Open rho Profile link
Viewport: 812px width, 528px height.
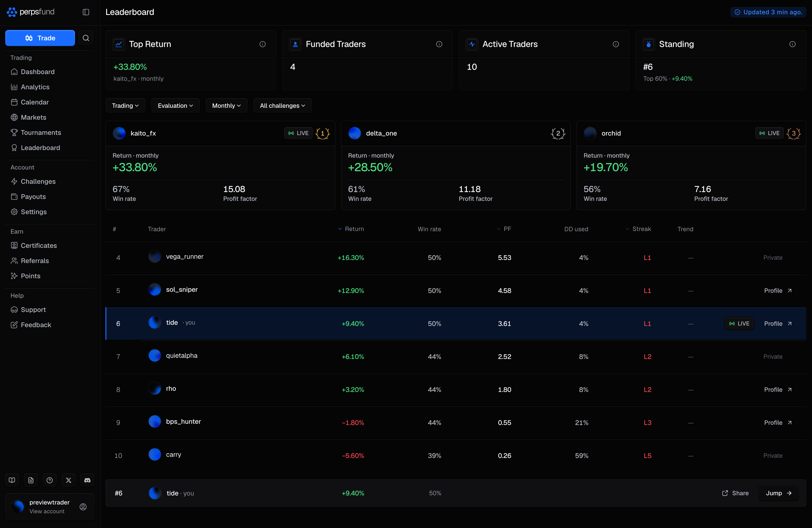tap(778, 390)
